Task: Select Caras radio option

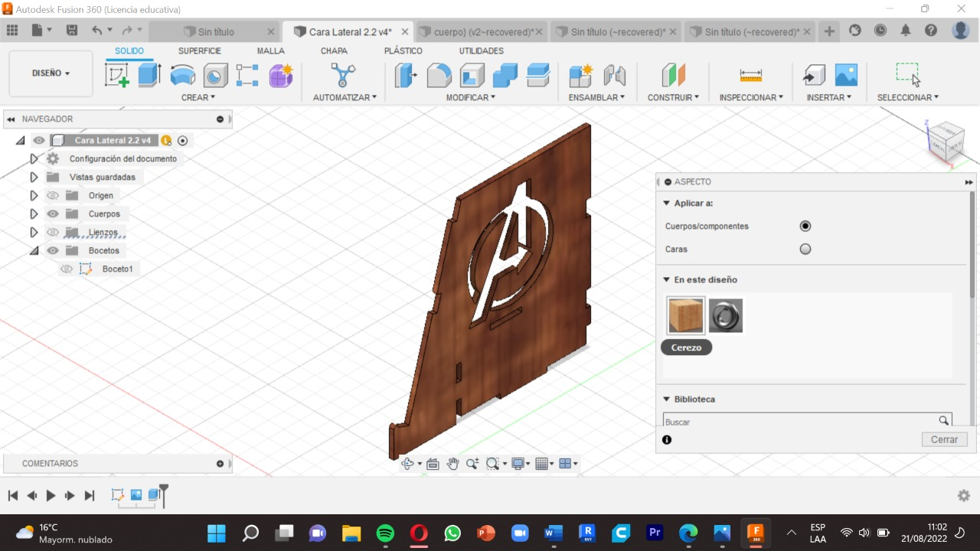Action: click(x=805, y=249)
